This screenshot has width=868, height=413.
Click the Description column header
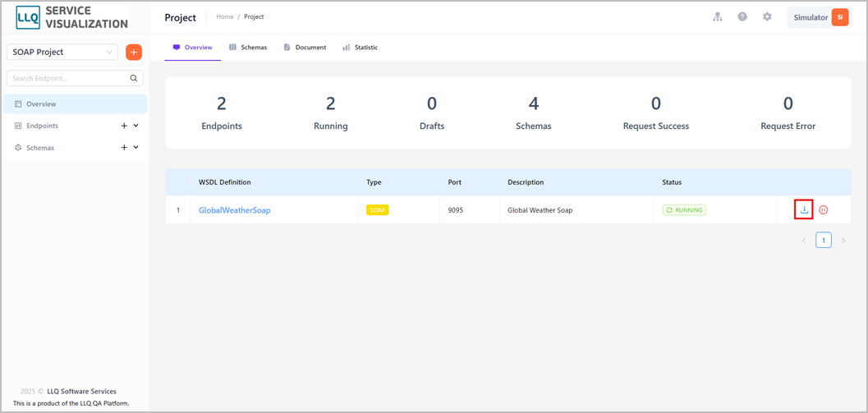(x=526, y=182)
